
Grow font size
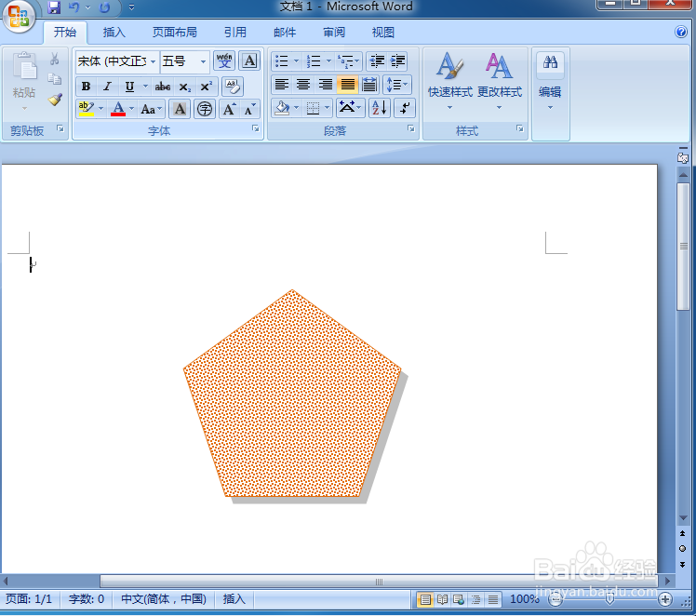pos(229,109)
